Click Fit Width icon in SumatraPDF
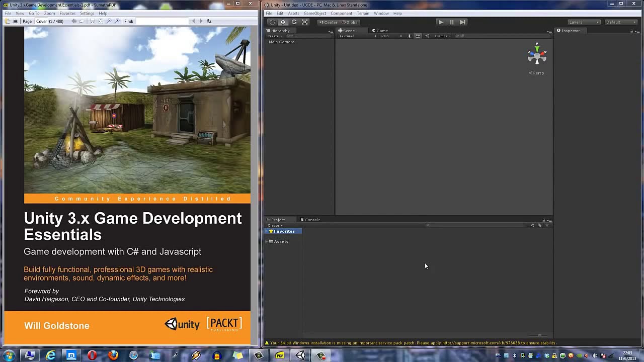644x362 pixels. 93,21
